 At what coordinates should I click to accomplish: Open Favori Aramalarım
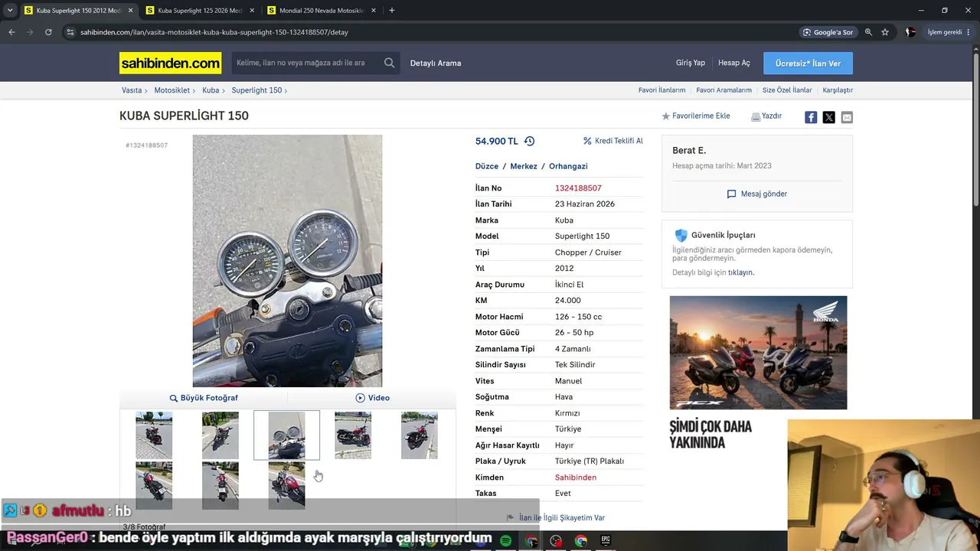coord(724,90)
